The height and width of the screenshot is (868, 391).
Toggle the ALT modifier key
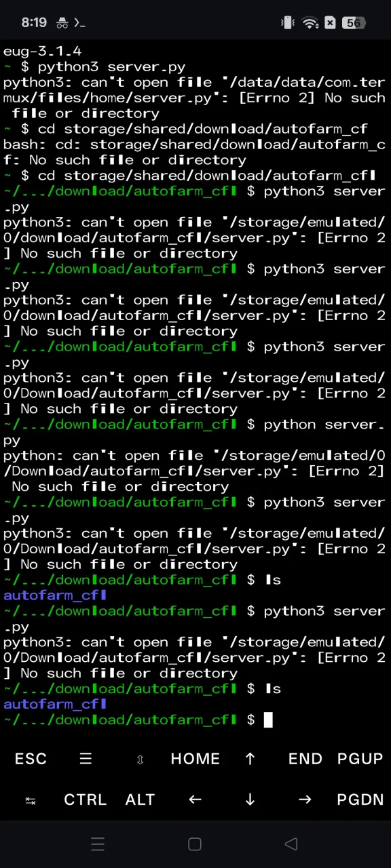(141, 800)
